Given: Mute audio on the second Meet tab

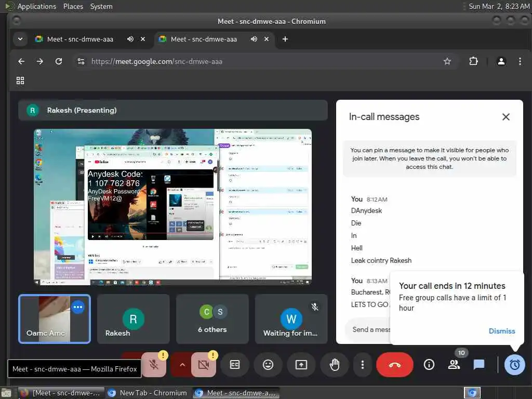Looking at the screenshot, I should 254,39.
